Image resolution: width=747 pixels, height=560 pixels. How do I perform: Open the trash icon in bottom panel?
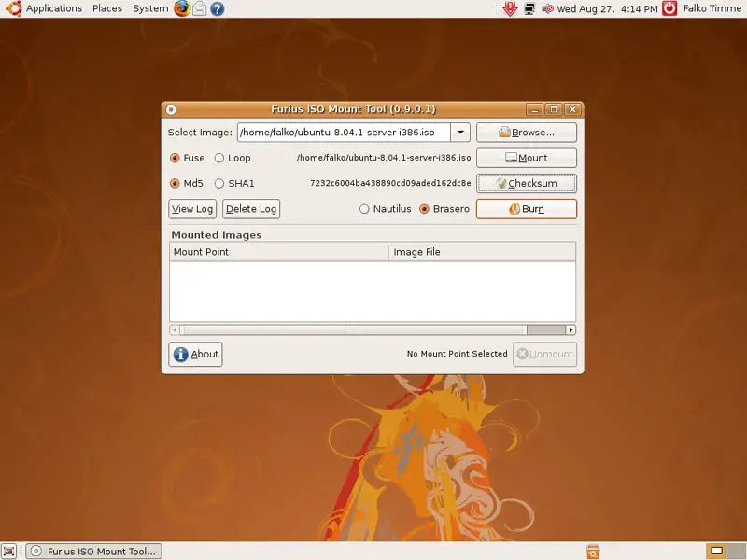(x=592, y=552)
